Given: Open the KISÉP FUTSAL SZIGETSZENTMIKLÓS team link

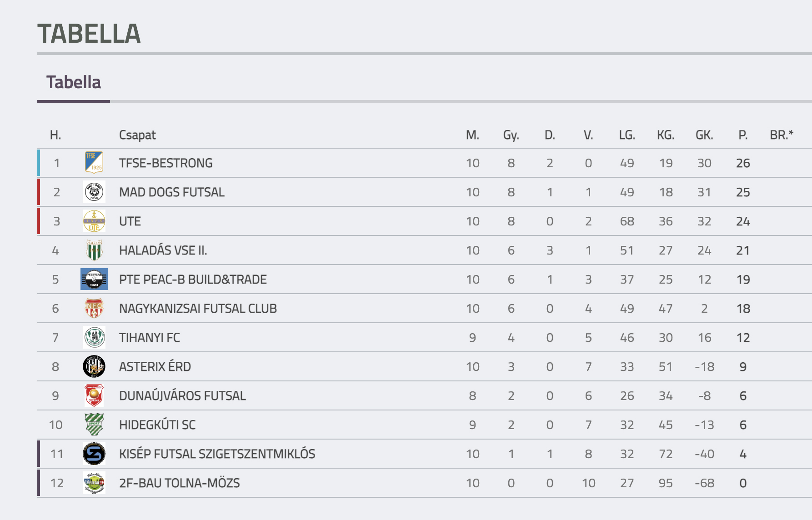Looking at the screenshot, I should 217,454.
